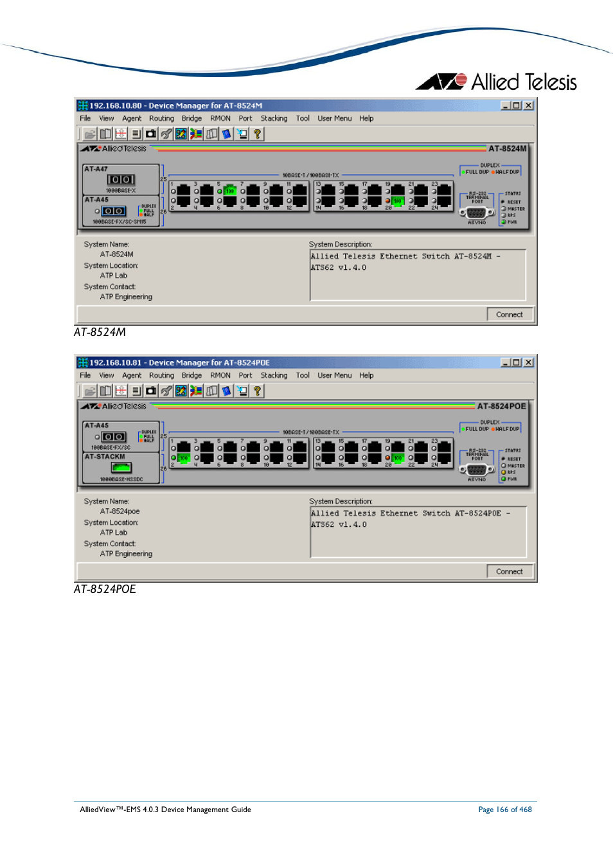Select active green port 2 on AT-8524POE
The height and width of the screenshot is (868, 613).
(183, 458)
